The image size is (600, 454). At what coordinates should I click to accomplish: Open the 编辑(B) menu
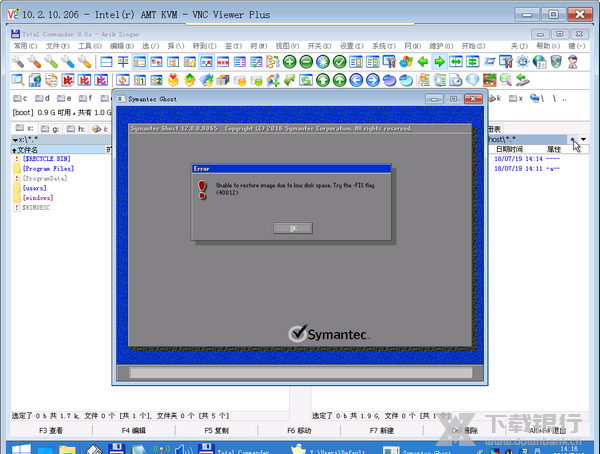point(122,46)
